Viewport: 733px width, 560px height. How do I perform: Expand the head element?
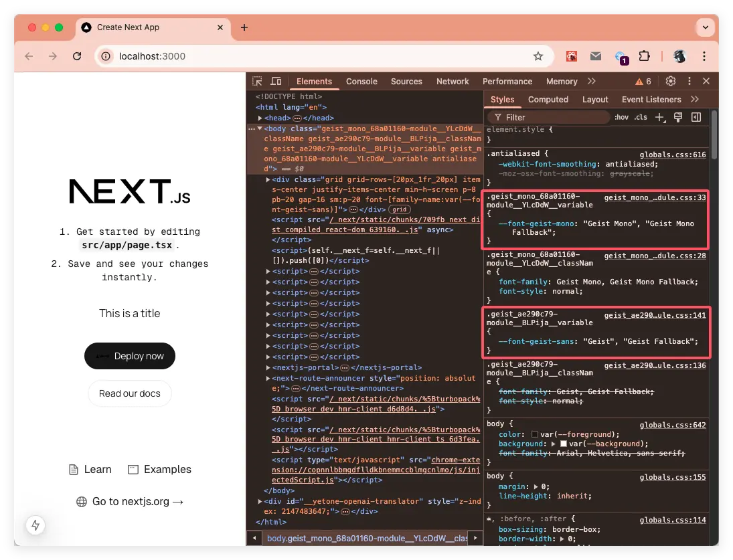[x=260, y=118]
